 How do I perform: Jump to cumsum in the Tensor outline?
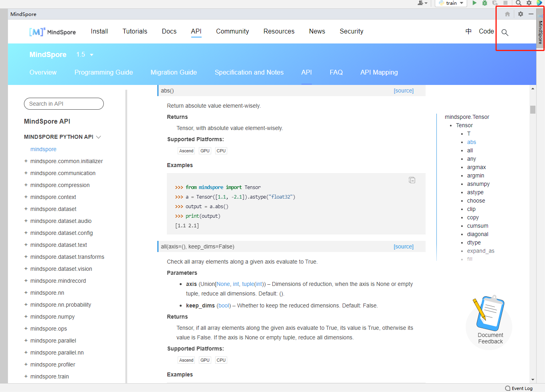click(x=478, y=226)
